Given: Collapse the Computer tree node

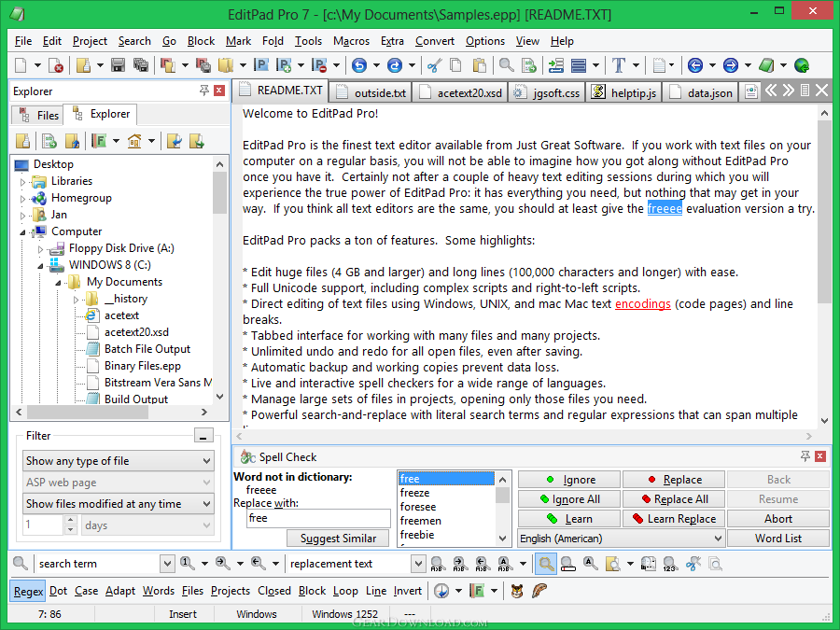Looking at the screenshot, I should [22, 232].
